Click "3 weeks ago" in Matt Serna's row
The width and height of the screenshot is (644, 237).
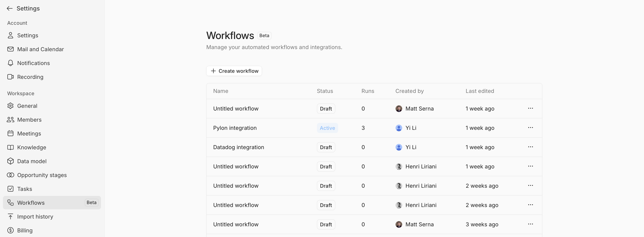(482, 224)
